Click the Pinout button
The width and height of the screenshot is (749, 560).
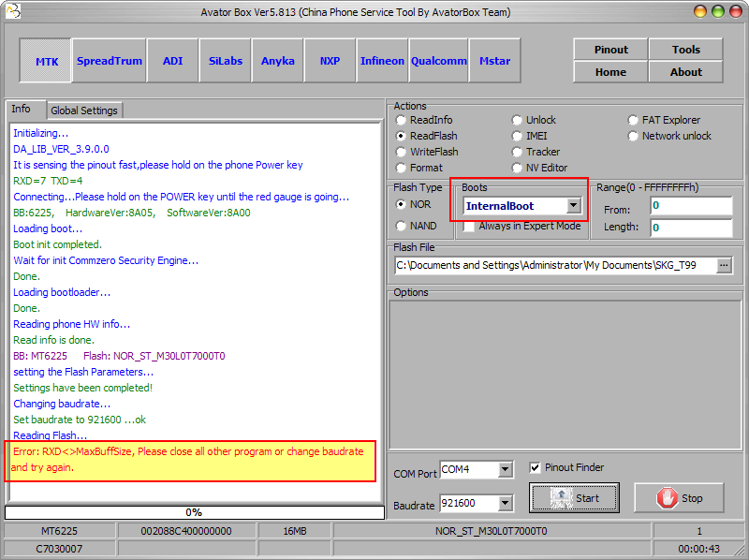pyautogui.click(x=611, y=50)
